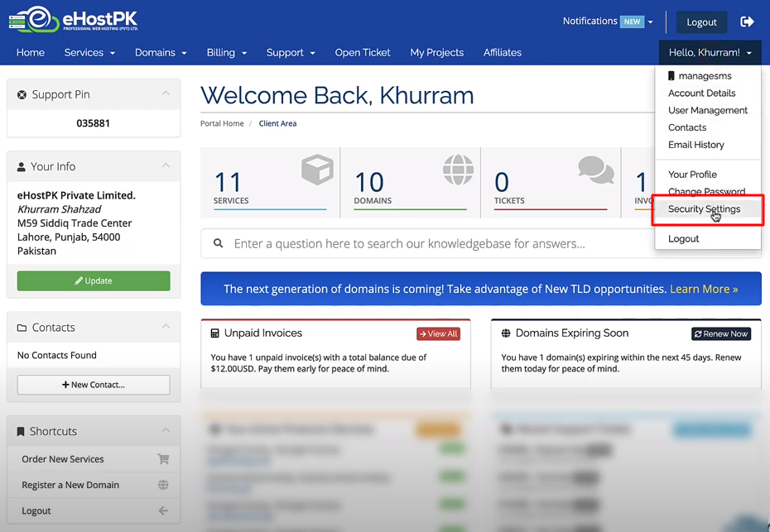
Task: Click the Contacts folder icon
Action: 22,328
